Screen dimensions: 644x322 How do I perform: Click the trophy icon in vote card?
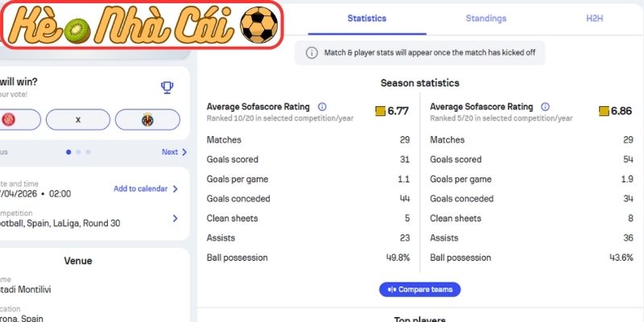point(167,88)
